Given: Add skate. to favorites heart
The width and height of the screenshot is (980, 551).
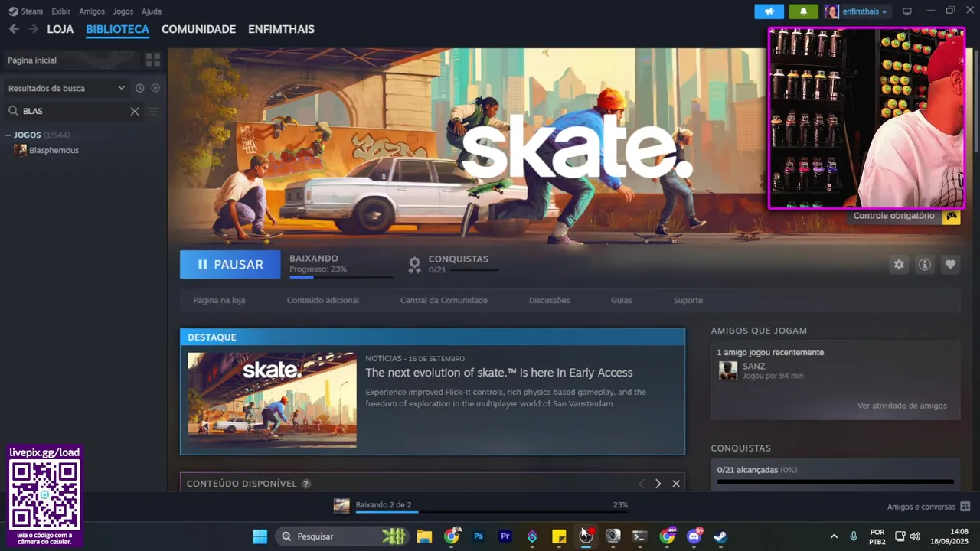Looking at the screenshot, I should (950, 264).
